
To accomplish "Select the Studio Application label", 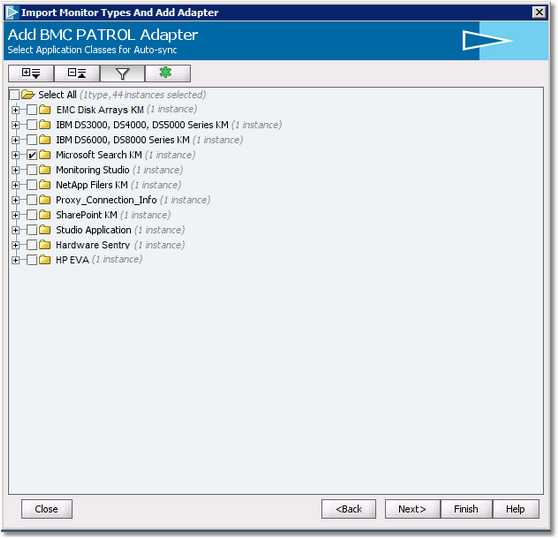I will [x=94, y=230].
